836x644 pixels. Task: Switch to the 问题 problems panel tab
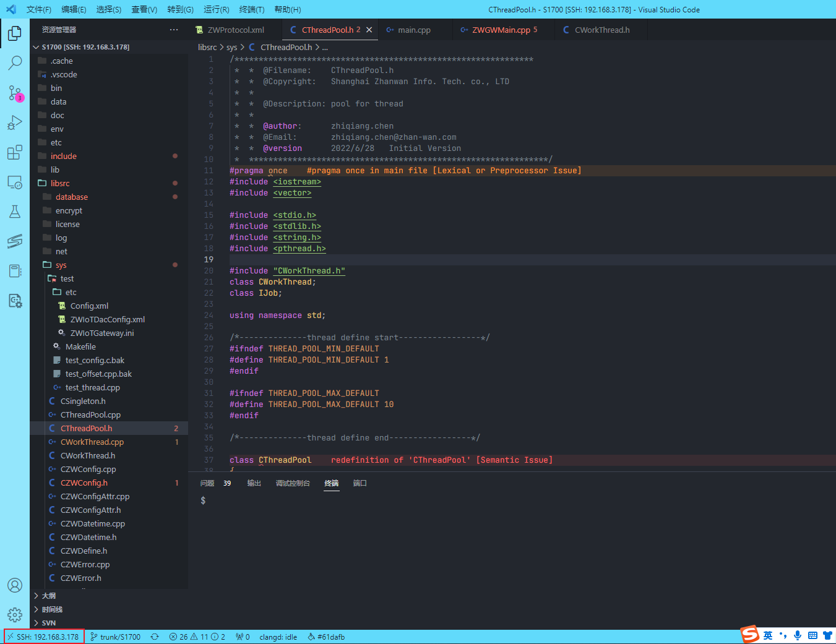click(207, 483)
